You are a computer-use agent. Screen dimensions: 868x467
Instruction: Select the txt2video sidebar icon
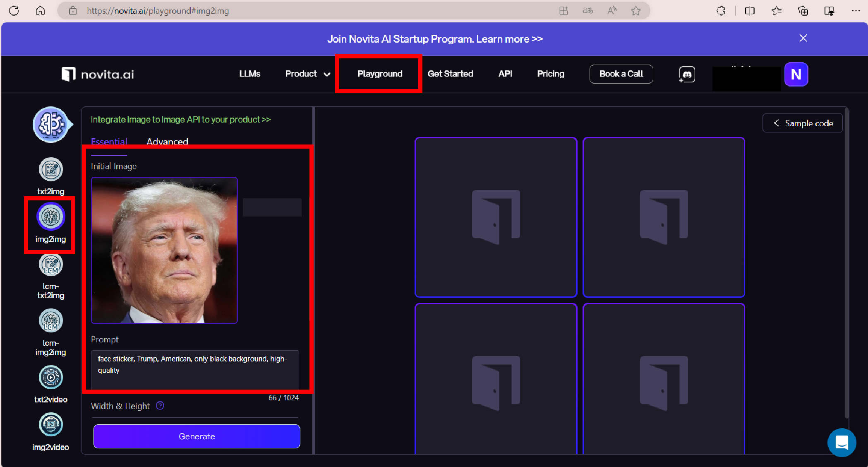point(51,377)
